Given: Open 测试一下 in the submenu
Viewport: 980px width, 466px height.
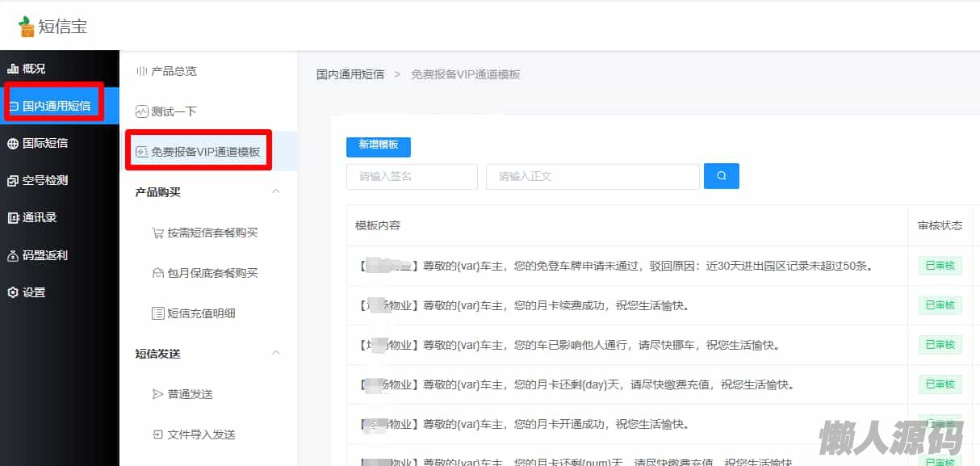Looking at the screenshot, I should coord(174,111).
